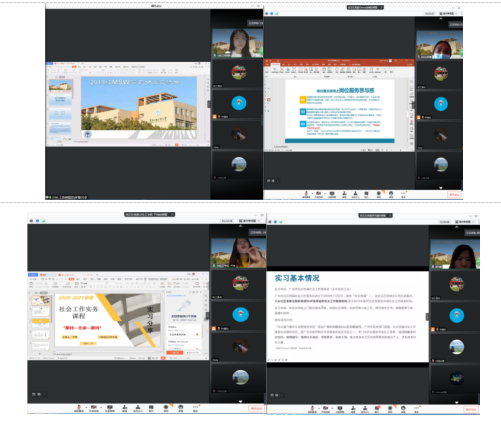The height and width of the screenshot is (424, 501).
Task: Open the File tab in orange PowerPoint ribbon
Action: [268, 64]
